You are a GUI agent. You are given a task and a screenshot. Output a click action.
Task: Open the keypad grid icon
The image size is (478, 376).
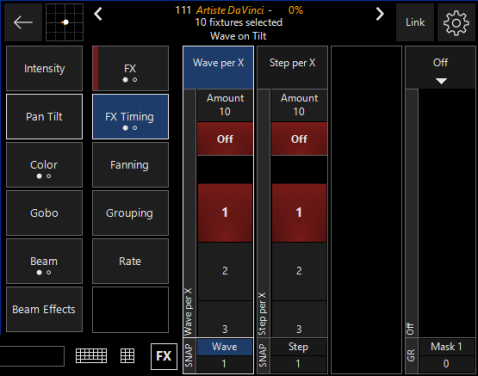coord(127,356)
